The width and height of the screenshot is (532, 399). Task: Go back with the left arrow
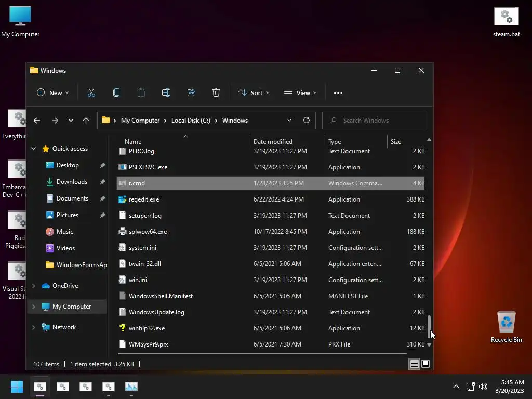point(37,121)
